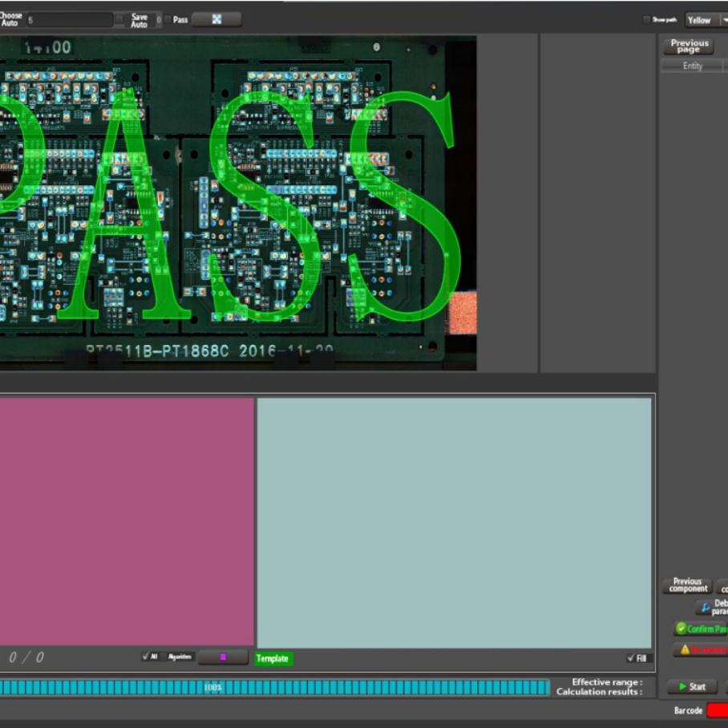Enable the Show path checkbox
This screenshot has width=728, height=728.
point(646,20)
